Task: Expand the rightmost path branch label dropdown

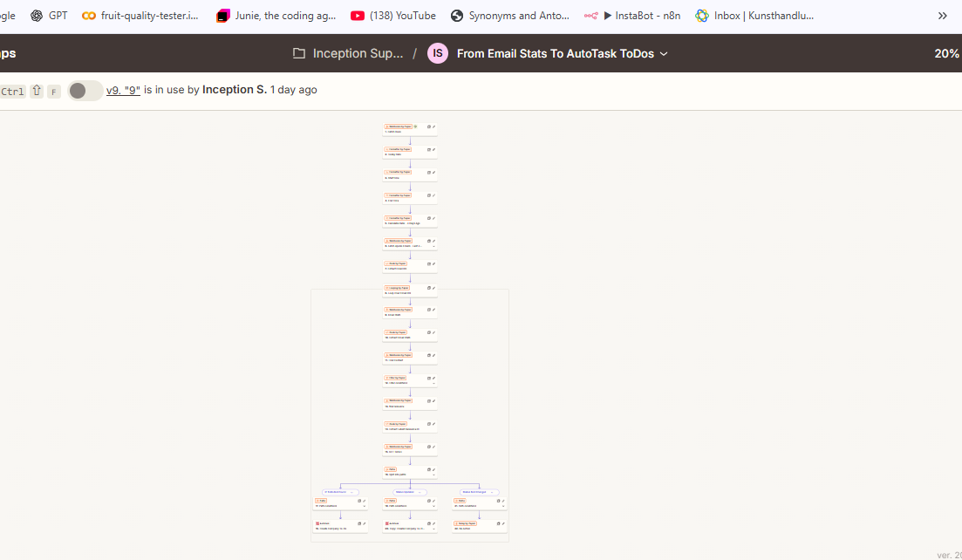Action: point(493,492)
